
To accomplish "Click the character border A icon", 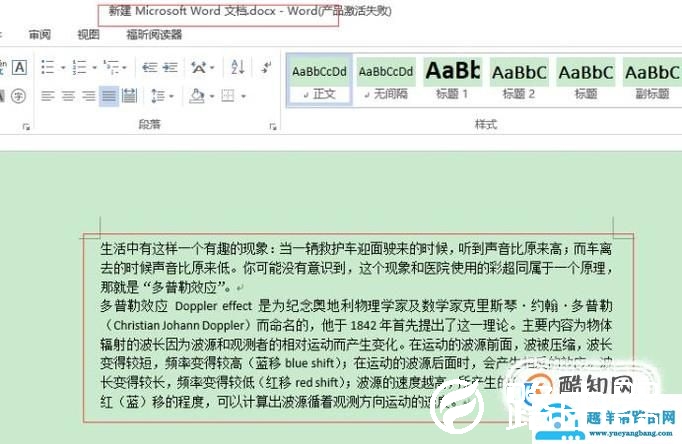I will (19, 67).
